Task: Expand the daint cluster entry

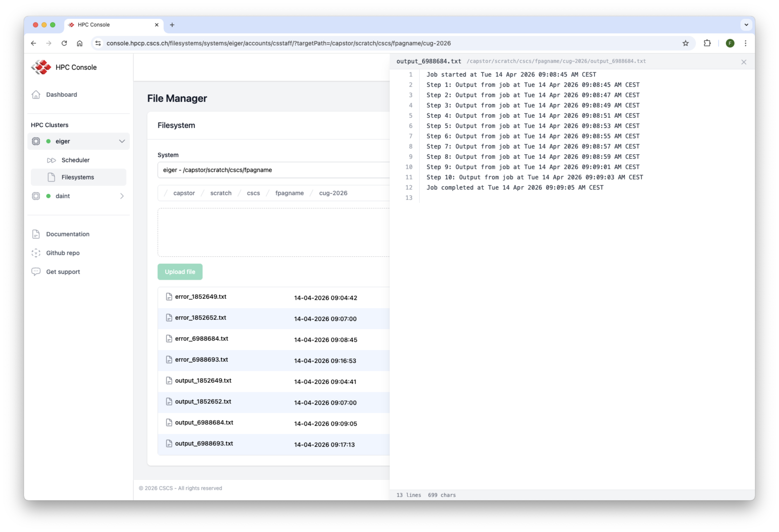Action: pyautogui.click(x=122, y=196)
